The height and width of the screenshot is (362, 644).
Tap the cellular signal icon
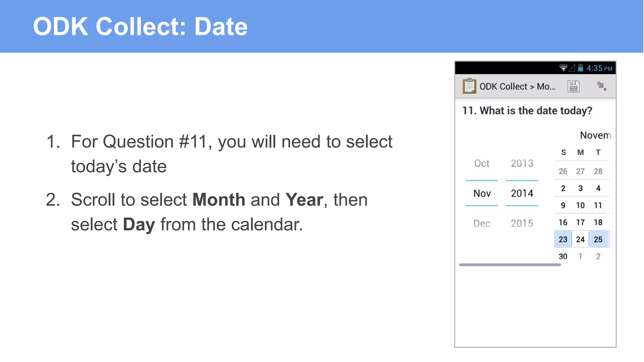[572, 68]
